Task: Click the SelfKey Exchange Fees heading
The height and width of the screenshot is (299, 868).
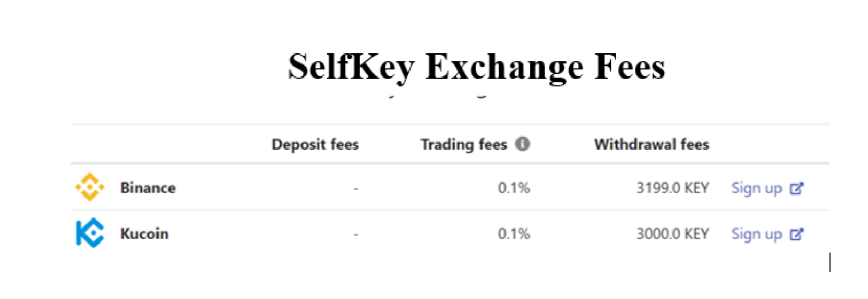Action: tap(477, 67)
